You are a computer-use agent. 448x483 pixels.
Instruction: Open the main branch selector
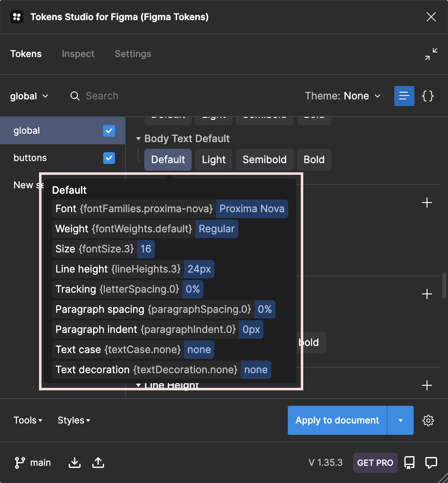(x=33, y=463)
